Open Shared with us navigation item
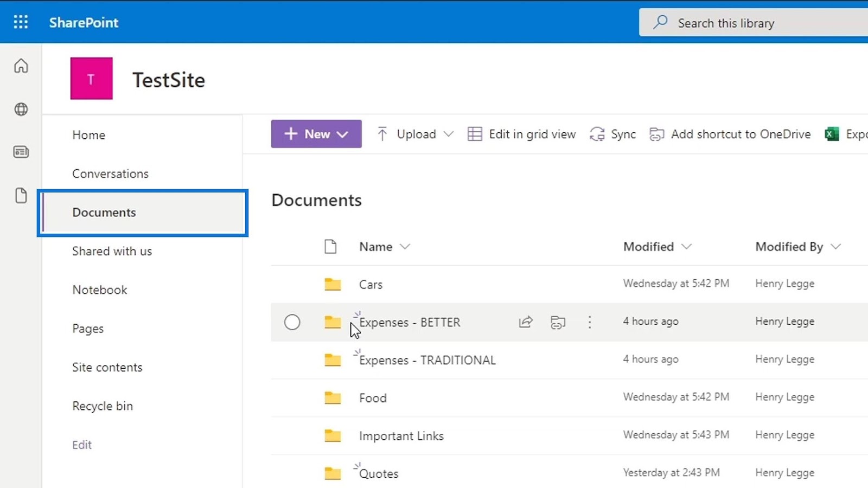This screenshot has width=868, height=488. click(112, 251)
